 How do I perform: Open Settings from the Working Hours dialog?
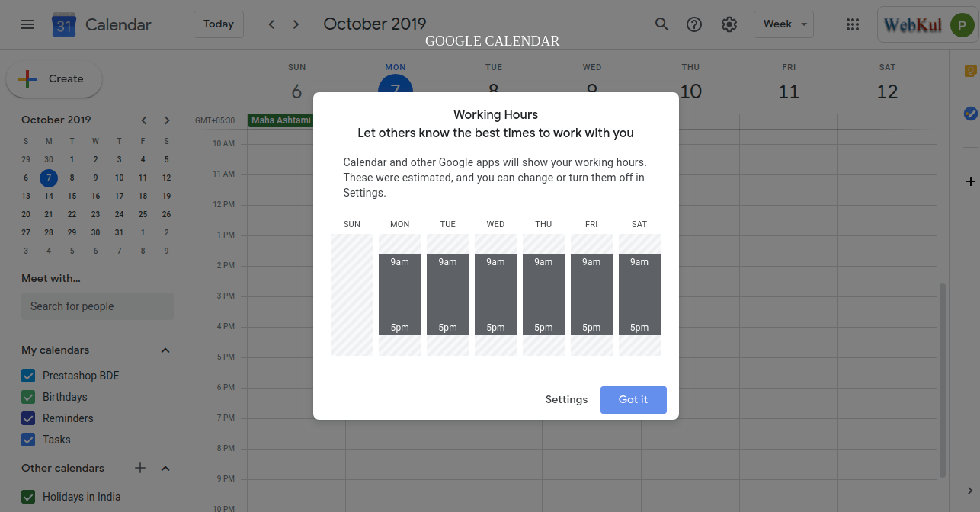566,399
